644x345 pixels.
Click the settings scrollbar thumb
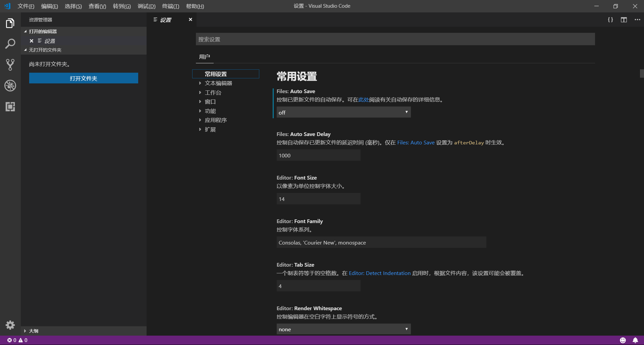(x=642, y=73)
